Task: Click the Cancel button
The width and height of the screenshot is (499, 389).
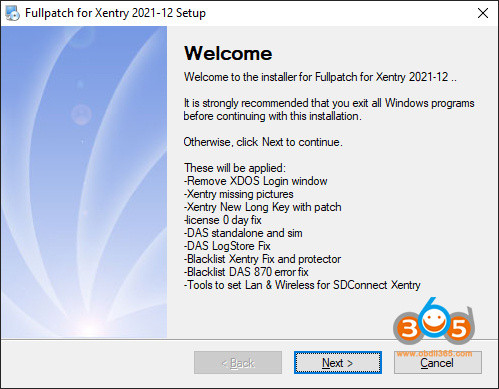Action: [437, 363]
